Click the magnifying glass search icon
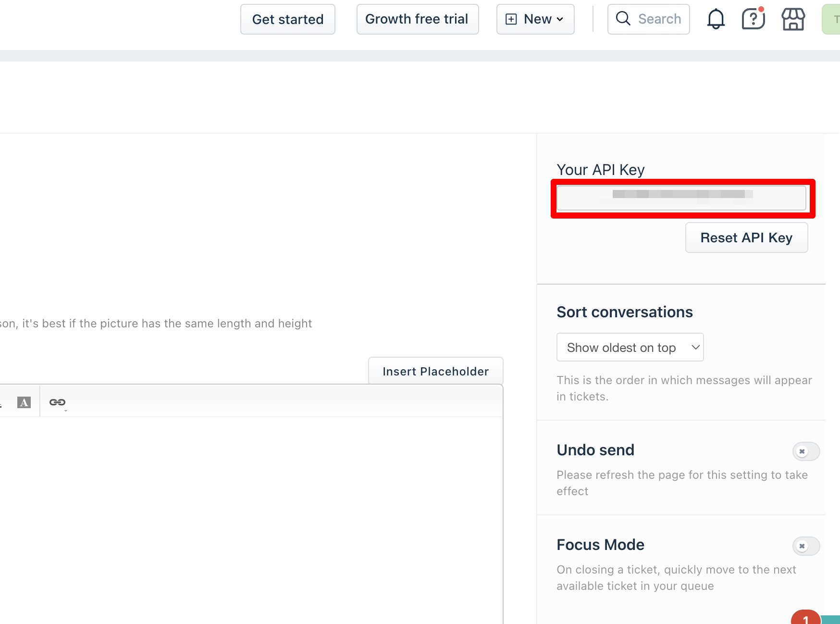The height and width of the screenshot is (624, 840). pyautogui.click(x=623, y=19)
